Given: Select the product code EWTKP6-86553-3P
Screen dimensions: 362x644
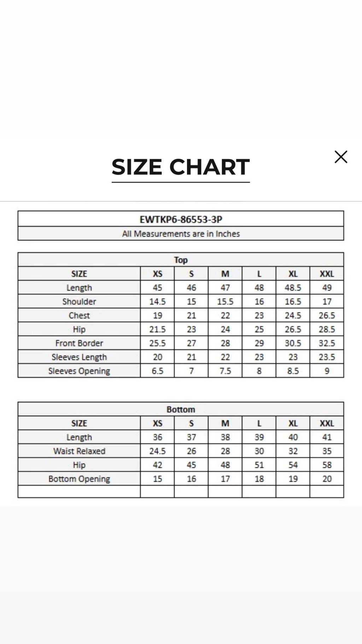Looking at the screenshot, I should coord(181,219).
